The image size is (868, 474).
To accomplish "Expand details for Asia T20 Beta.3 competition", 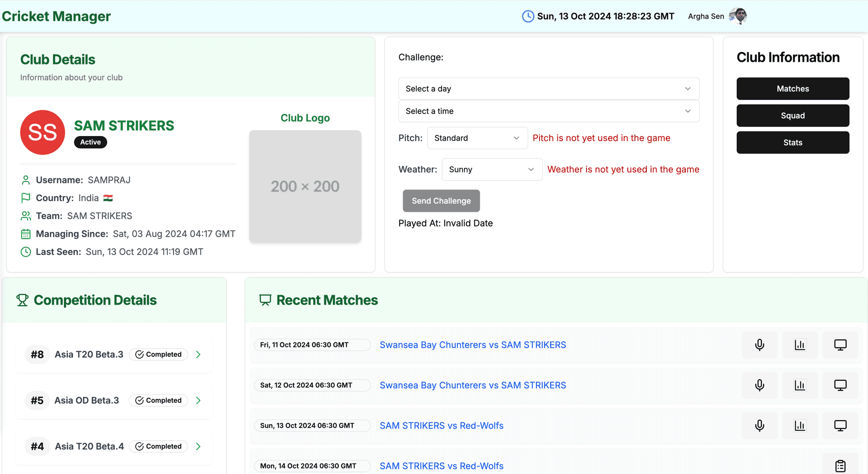I will (x=198, y=354).
